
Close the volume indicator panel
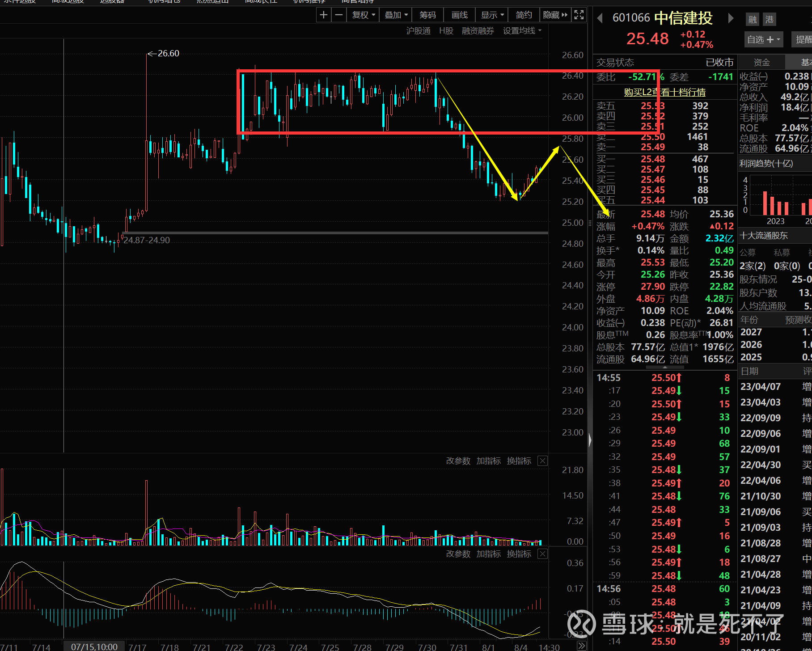pyautogui.click(x=542, y=461)
